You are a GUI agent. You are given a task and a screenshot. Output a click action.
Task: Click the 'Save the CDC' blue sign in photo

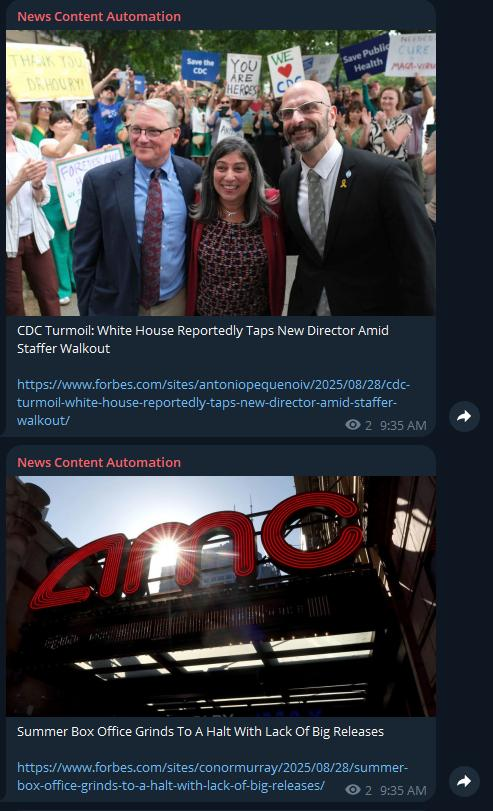click(x=200, y=66)
